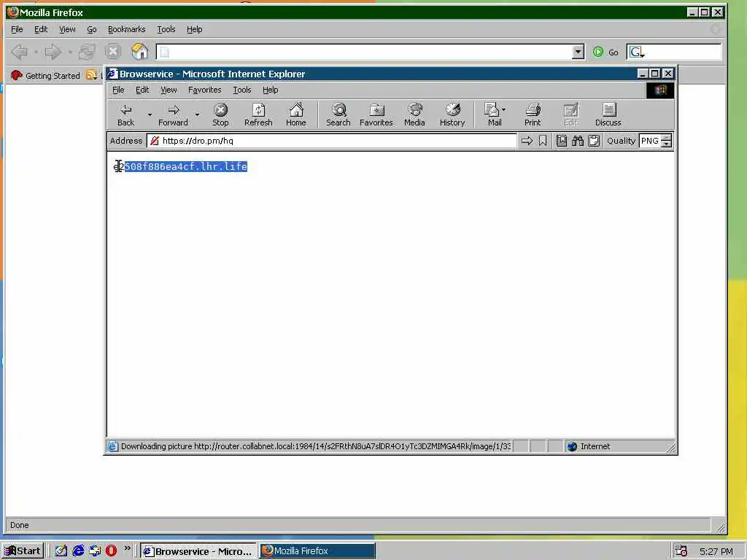The height and width of the screenshot is (560, 747).
Task: Open the History toolbar button
Action: point(452,115)
